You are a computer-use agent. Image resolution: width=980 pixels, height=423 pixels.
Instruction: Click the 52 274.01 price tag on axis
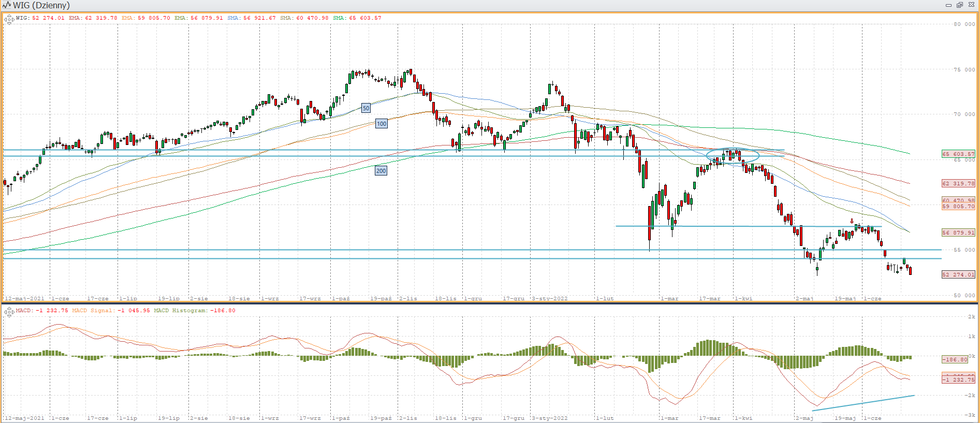tap(958, 274)
